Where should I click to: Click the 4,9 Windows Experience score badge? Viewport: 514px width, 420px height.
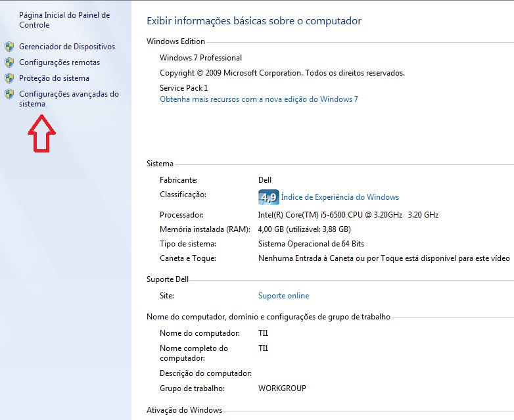[268, 197]
